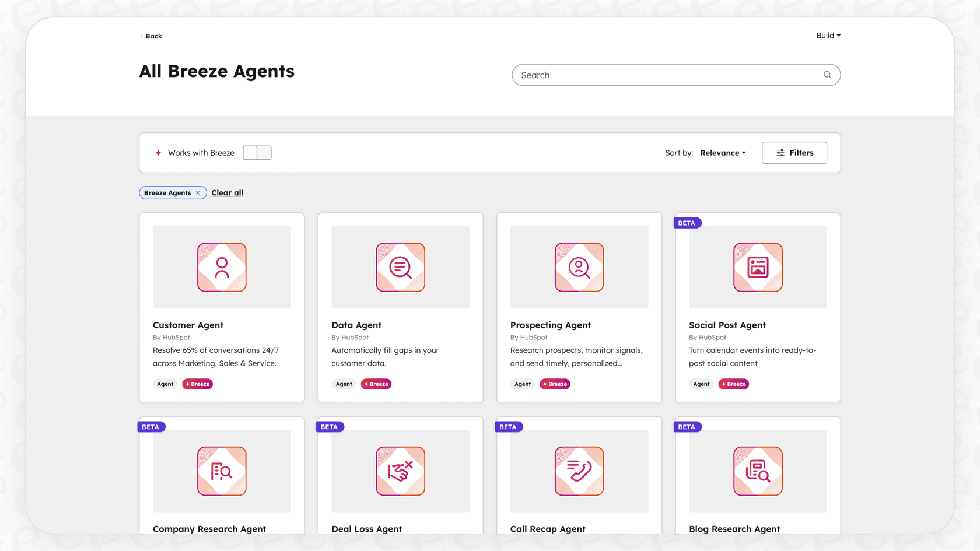Click the BETA badge on Social Post Agent
Image resolution: width=980 pixels, height=551 pixels.
[687, 222]
